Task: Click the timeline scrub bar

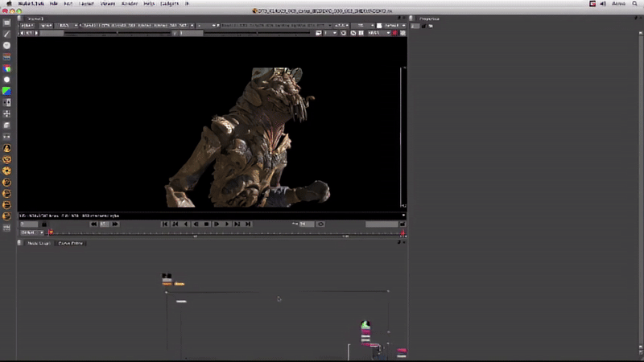Action: [225, 233]
